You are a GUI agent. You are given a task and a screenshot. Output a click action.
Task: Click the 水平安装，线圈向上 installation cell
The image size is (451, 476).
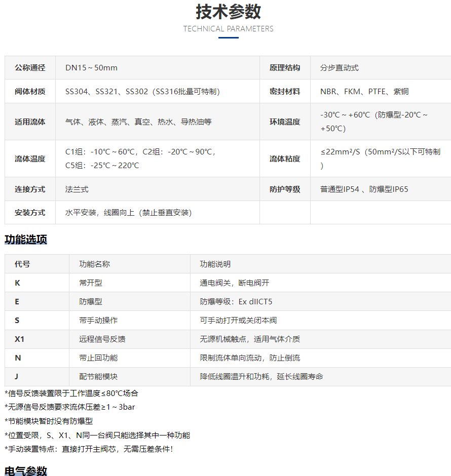(129, 213)
